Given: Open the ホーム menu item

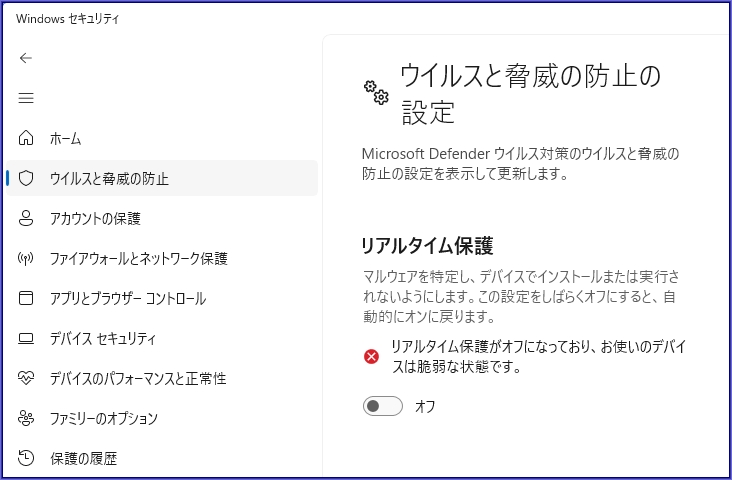Looking at the screenshot, I should point(66,138).
